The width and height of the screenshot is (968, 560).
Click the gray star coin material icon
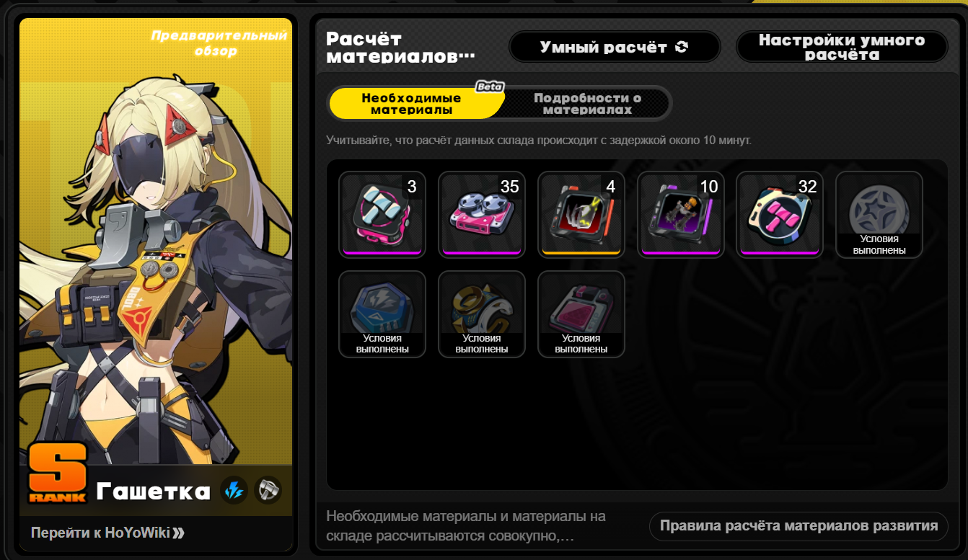point(879,214)
